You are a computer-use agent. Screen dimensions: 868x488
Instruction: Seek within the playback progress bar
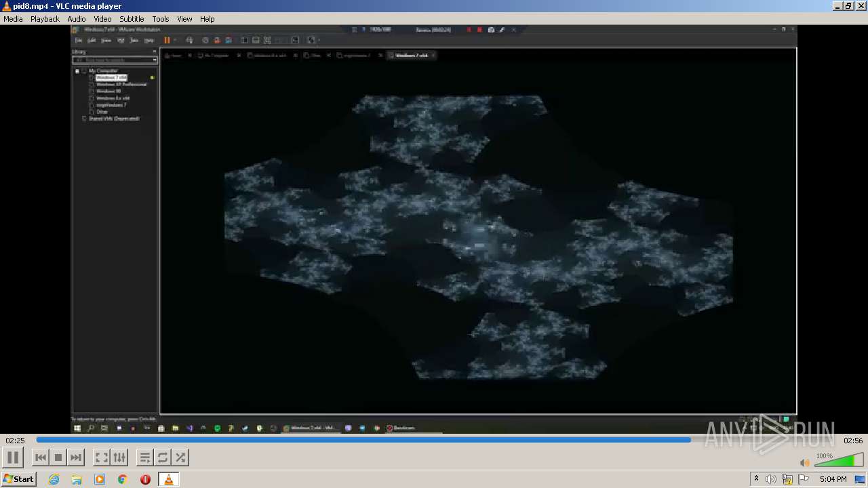[x=437, y=440]
